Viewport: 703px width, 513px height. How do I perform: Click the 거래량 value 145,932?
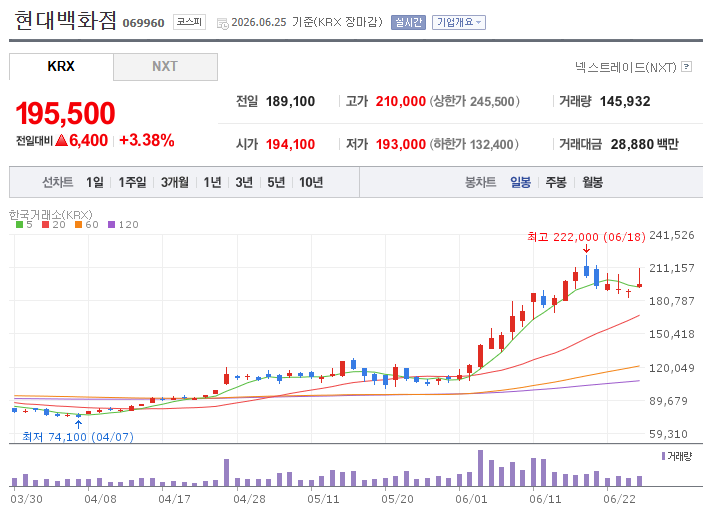point(625,101)
